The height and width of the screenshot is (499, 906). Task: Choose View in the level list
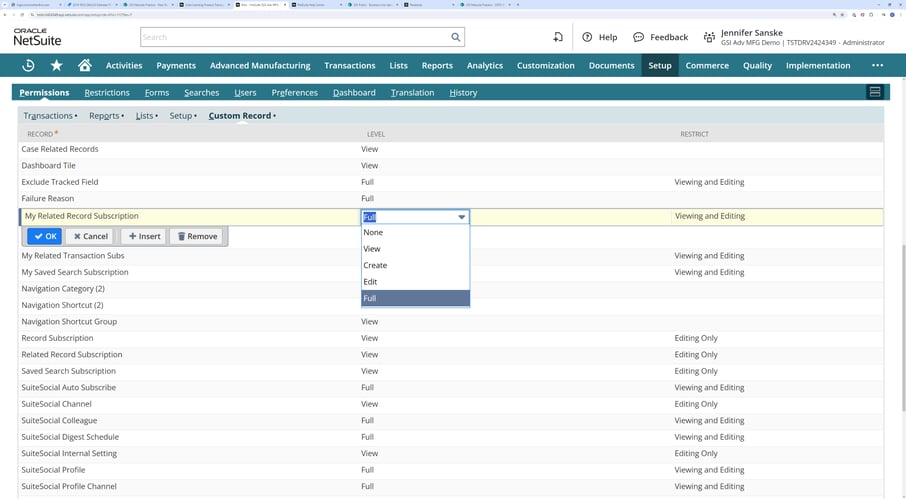(372, 249)
